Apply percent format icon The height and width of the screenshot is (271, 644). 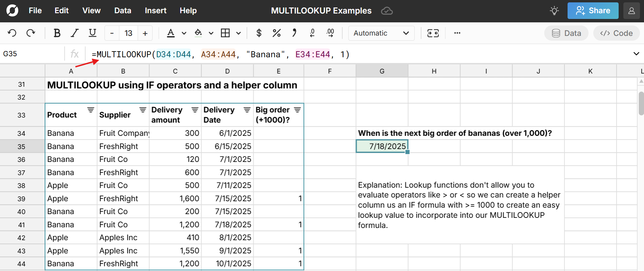click(276, 33)
